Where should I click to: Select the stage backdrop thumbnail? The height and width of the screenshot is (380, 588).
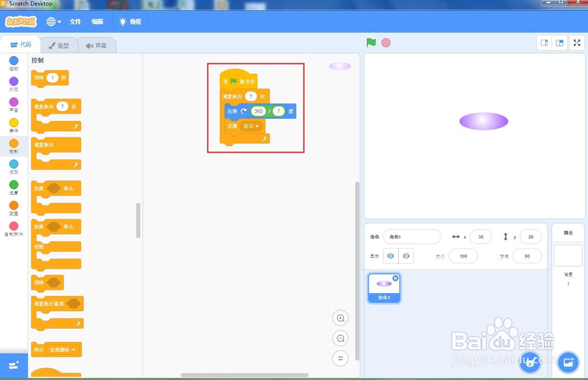coord(568,255)
